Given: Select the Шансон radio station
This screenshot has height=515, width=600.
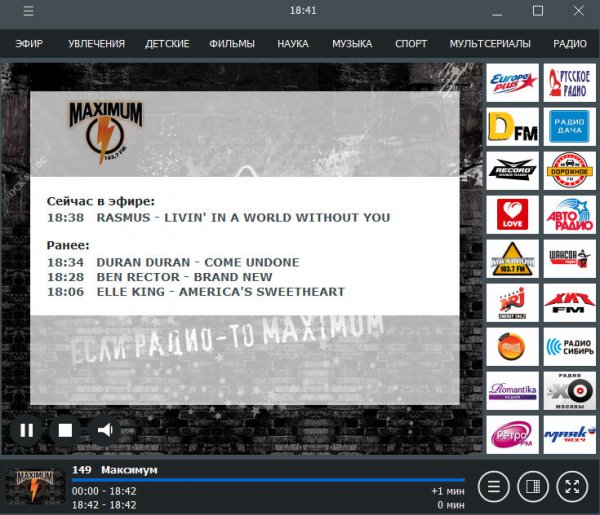Looking at the screenshot, I should (569, 259).
